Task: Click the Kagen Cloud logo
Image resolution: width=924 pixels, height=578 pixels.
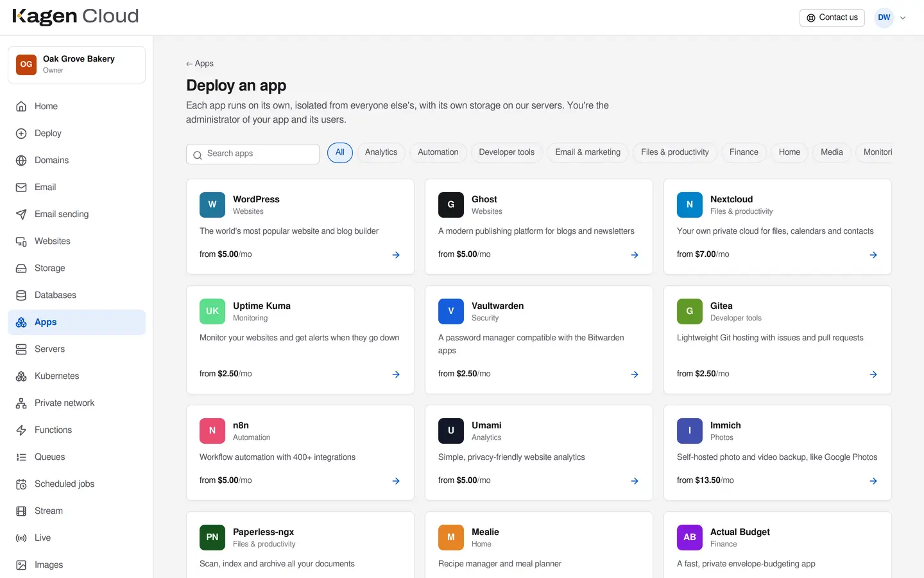Action: 76,17
